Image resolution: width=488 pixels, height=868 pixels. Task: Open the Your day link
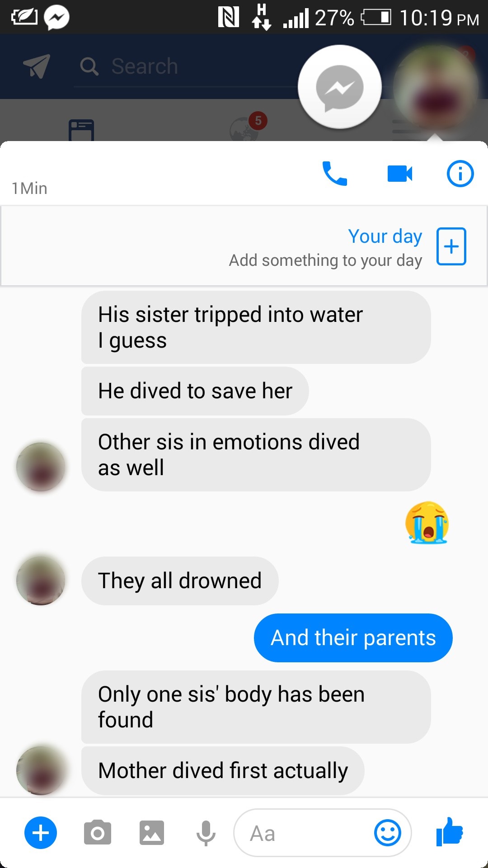pyautogui.click(x=385, y=236)
